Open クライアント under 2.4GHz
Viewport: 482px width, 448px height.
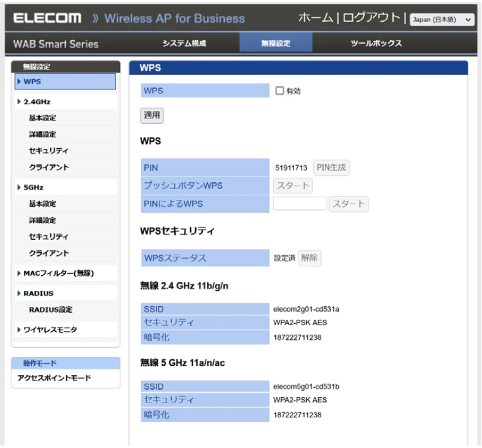(x=49, y=168)
